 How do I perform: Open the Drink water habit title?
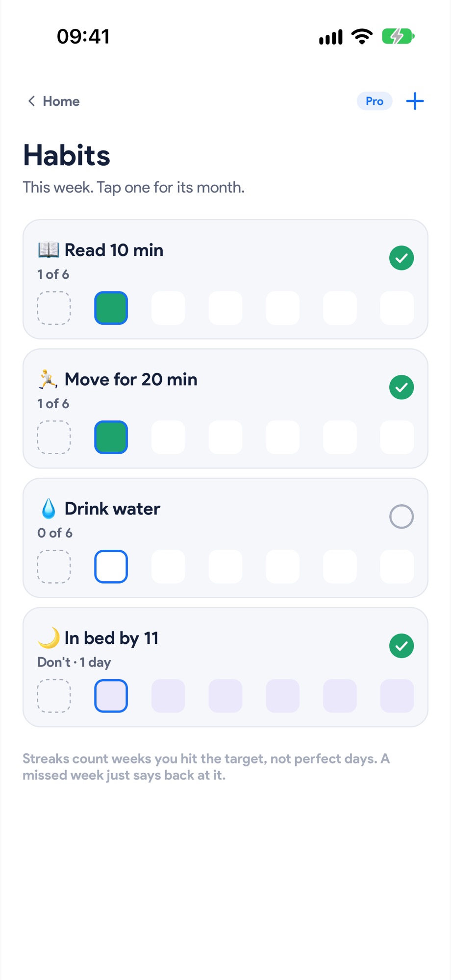pos(112,509)
